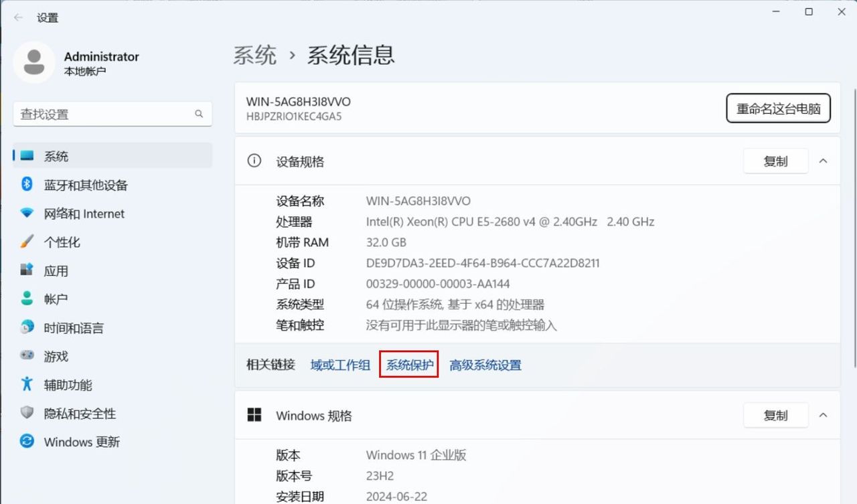The height and width of the screenshot is (504, 857).
Task: Open the 域或工作组 link
Action: coord(340,365)
